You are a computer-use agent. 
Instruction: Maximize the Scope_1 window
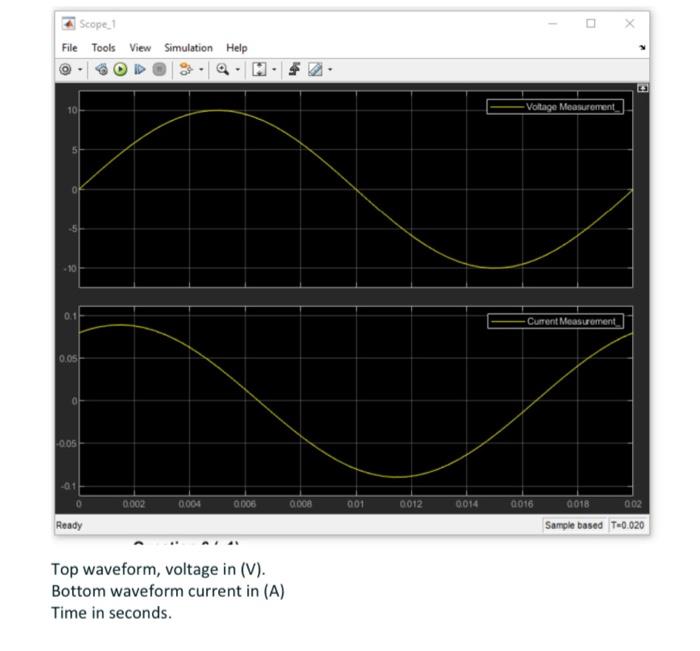coord(591,24)
